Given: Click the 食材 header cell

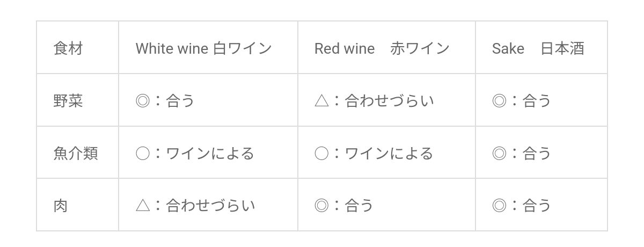Looking at the screenshot, I should point(68,48).
